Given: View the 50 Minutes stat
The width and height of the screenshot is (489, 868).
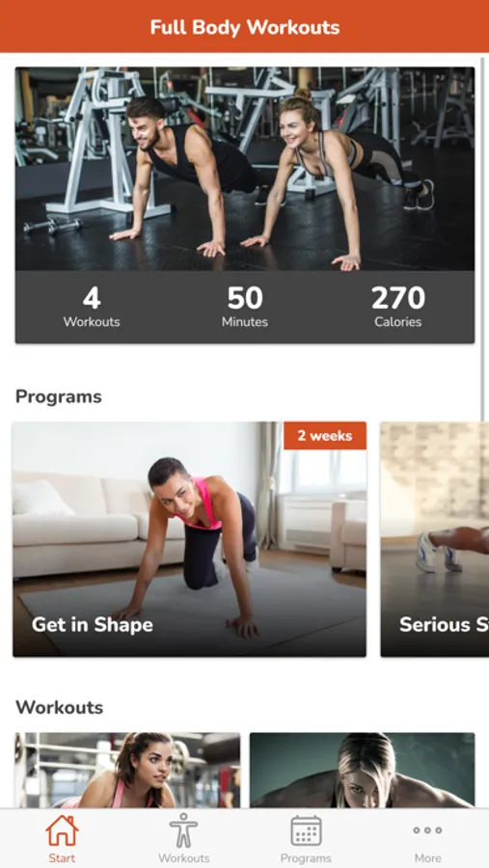Looking at the screenshot, I should pyautogui.click(x=245, y=307).
